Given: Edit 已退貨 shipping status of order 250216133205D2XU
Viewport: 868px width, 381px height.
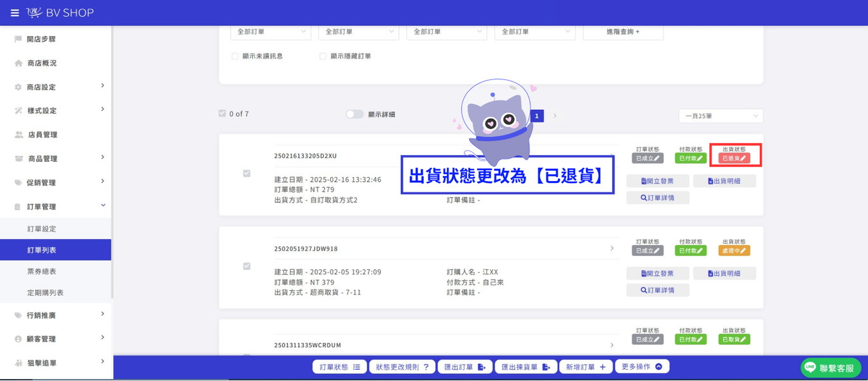Looking at the screenshot, I should click(x=735, y=158).
